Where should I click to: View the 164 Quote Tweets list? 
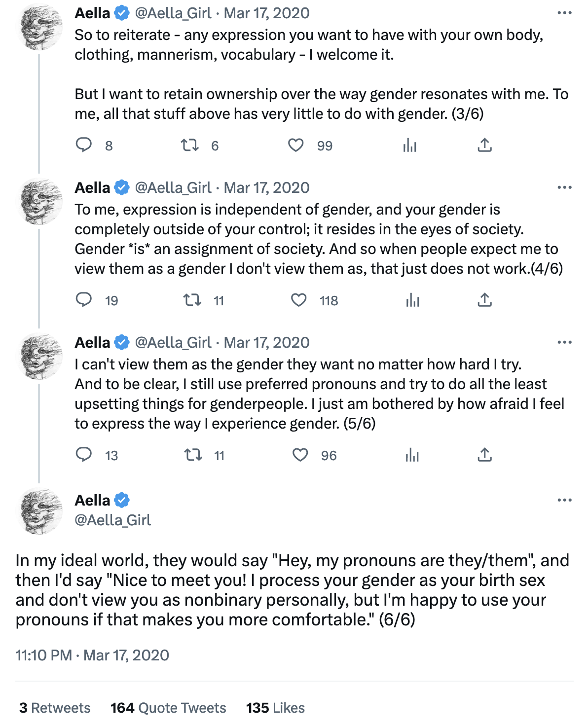(x=168, y=708)
